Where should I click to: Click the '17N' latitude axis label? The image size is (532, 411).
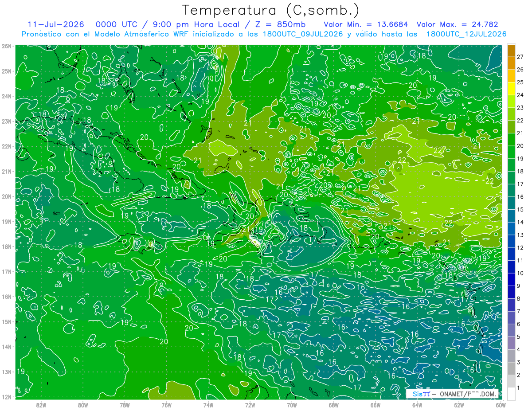[x=6, y=271]
